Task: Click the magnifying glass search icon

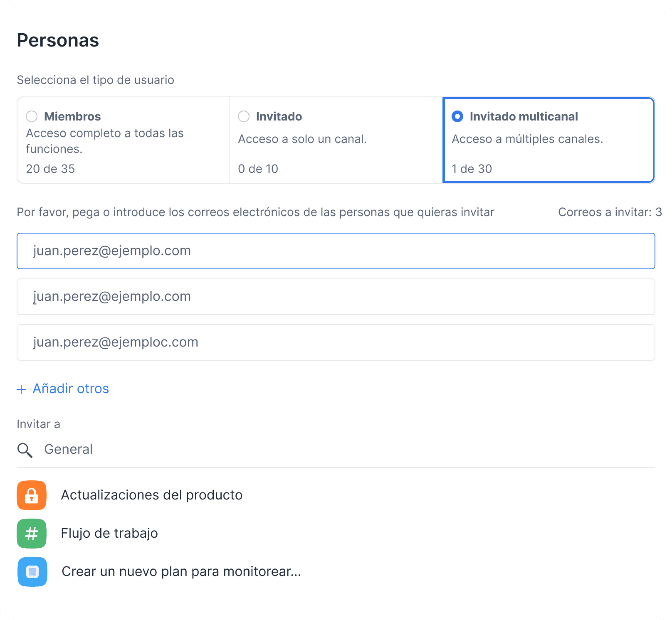Action: pos(25,450)
